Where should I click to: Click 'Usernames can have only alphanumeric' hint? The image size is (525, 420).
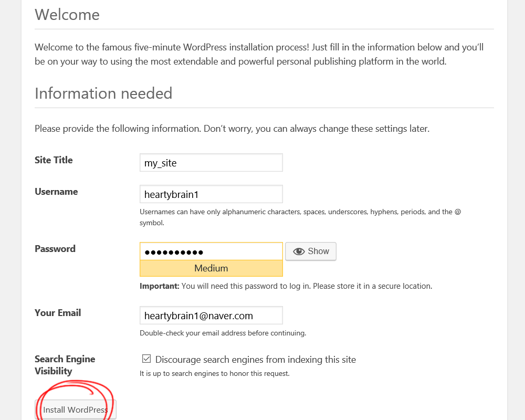300,217
